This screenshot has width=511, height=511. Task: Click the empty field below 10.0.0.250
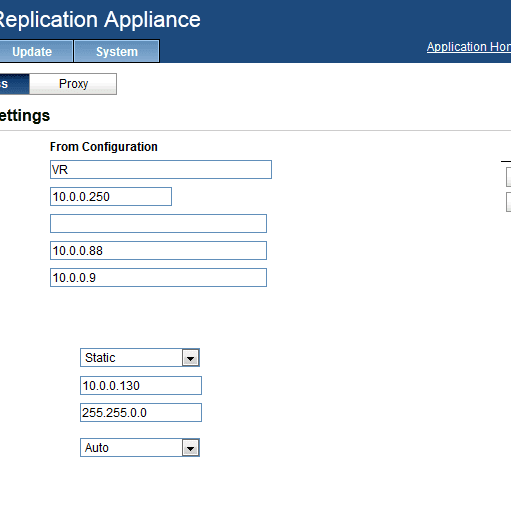click(158, 223)
